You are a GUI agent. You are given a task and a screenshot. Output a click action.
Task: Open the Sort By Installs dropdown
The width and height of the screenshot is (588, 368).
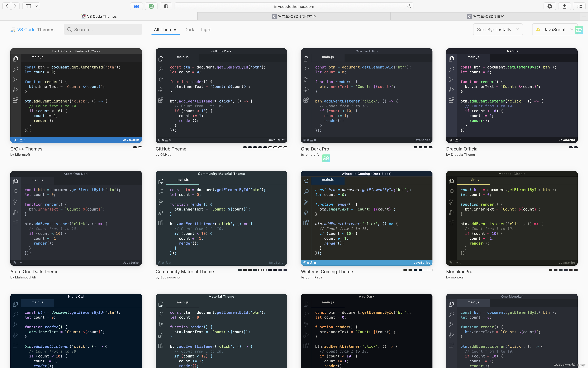point(498,29)
